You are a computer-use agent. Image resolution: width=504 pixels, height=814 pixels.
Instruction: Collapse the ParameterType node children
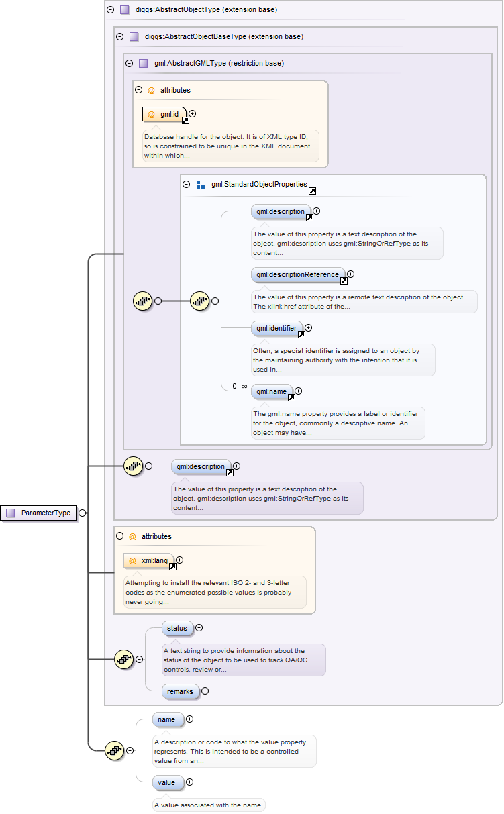coord(82,513)
